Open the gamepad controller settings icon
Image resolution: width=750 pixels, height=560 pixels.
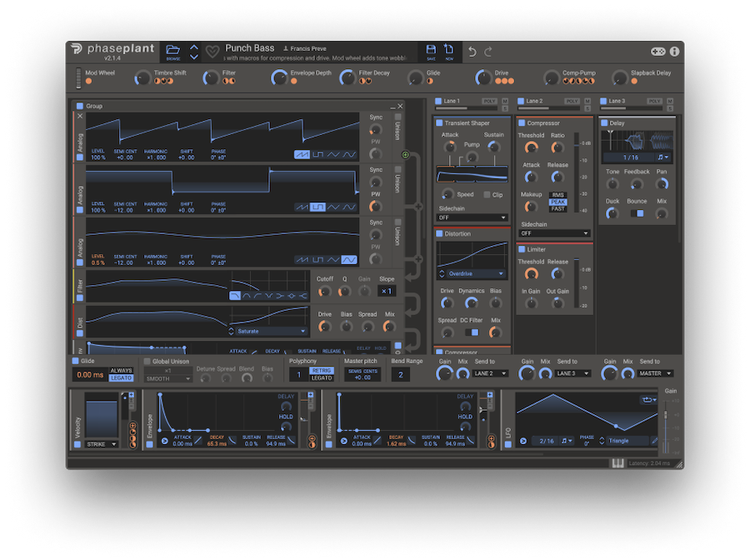tap(657, 51)
